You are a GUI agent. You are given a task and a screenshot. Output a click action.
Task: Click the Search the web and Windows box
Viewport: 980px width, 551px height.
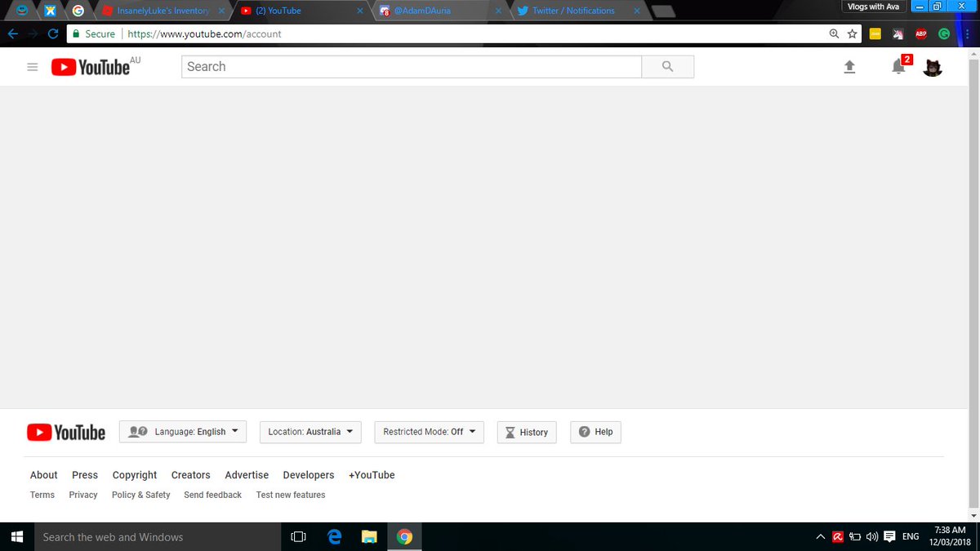coord(157,536)
